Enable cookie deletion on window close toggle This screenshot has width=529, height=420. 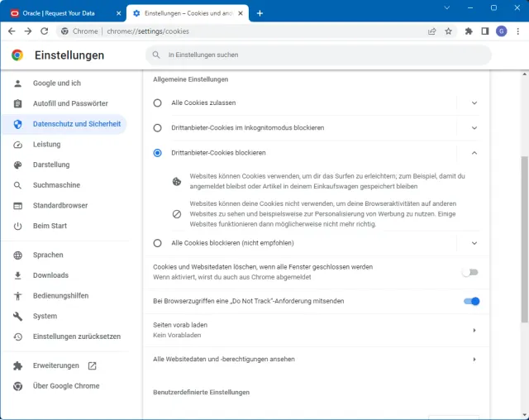(x=470, y=272)
